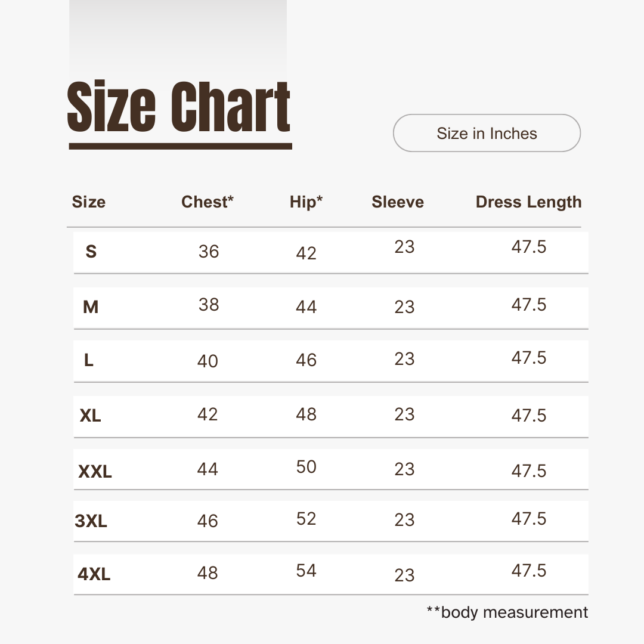Select the Hip* column header
This screenshot has width=644, height=644.
tap(306, 202)
